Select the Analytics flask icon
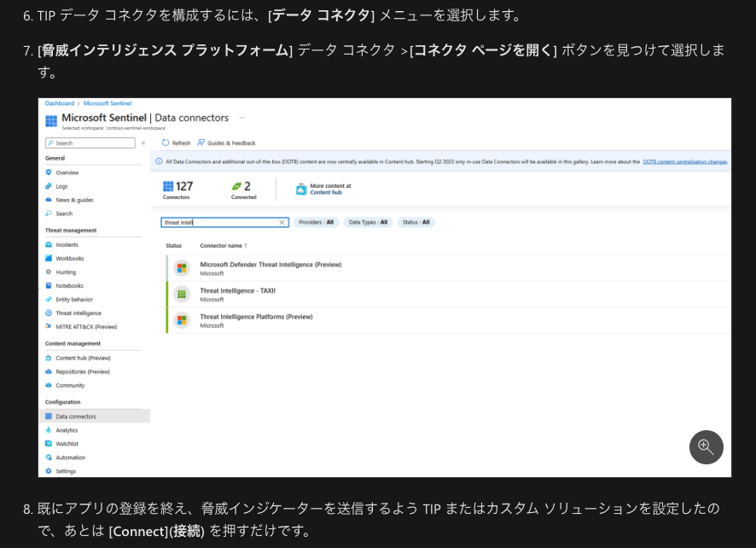 click(49, 430)
